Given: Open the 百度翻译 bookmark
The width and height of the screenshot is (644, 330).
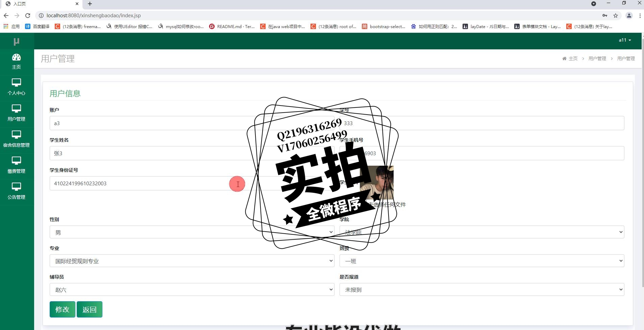Looking at the screenshot, I should click(x=37, y=26).
